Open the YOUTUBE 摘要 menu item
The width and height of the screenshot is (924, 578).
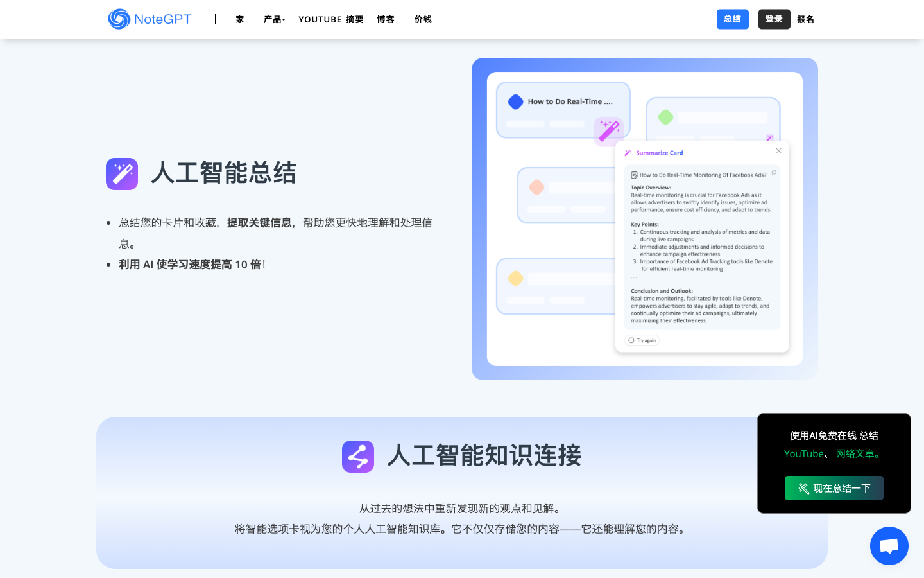coord(330,19)
